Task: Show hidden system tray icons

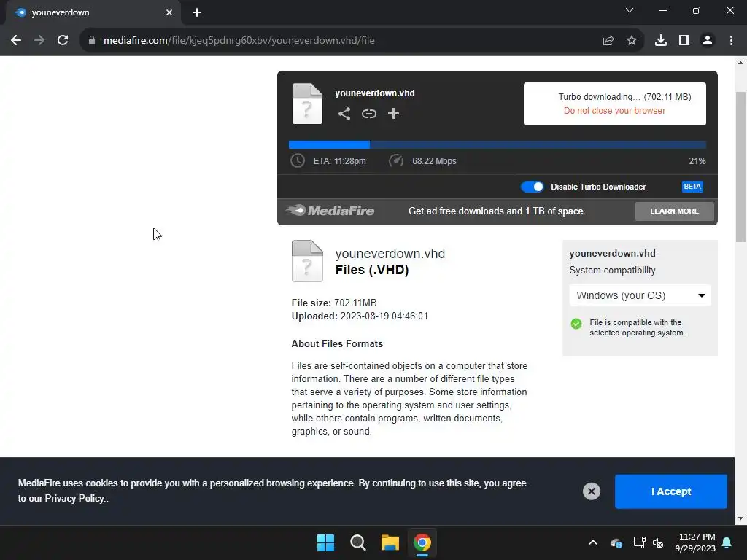Action: click(x=592, y=542)
